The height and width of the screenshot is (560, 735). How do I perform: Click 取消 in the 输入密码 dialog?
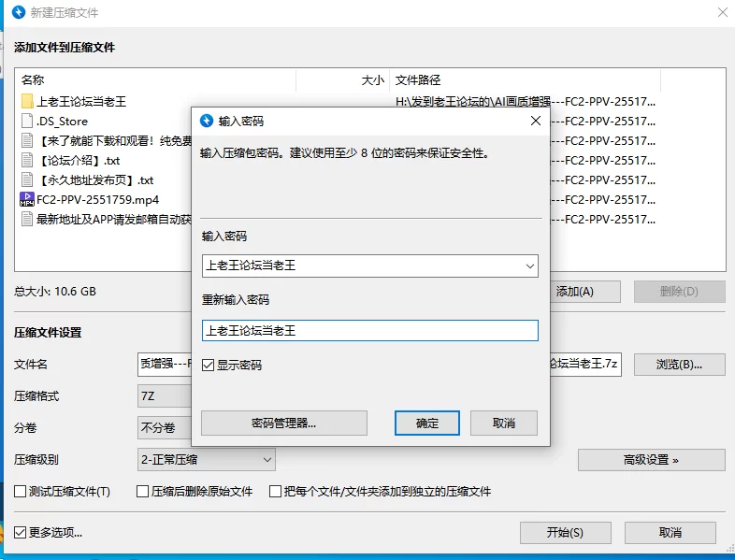pos(504,424)
